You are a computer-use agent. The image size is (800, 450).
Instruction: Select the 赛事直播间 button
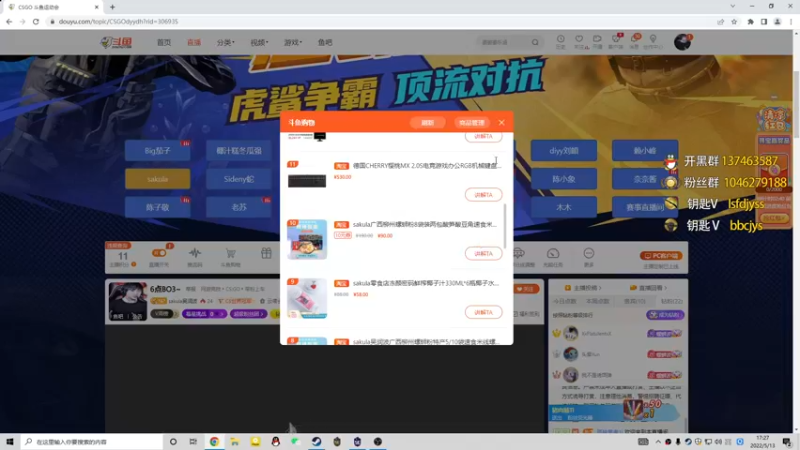645,207
